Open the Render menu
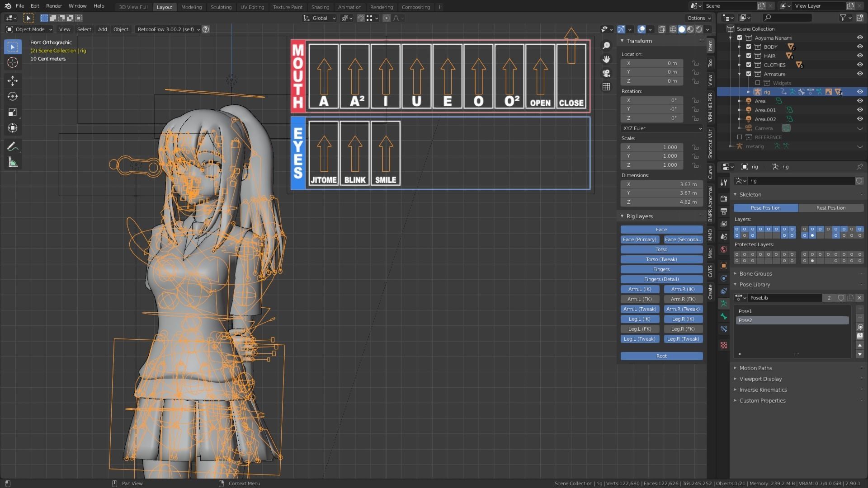 click(54, 6)
